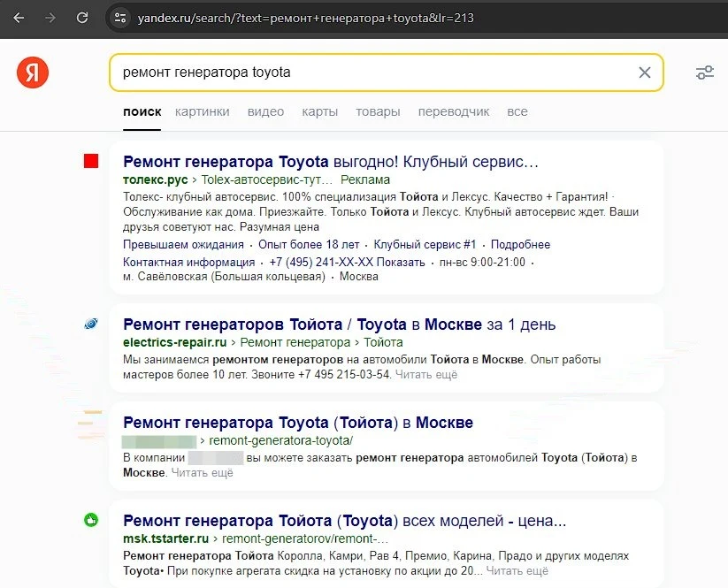Expand msk.tstarter.ru snippet with Читать ещё
This screenshot has height=588, width=728.
pos(517,571)
